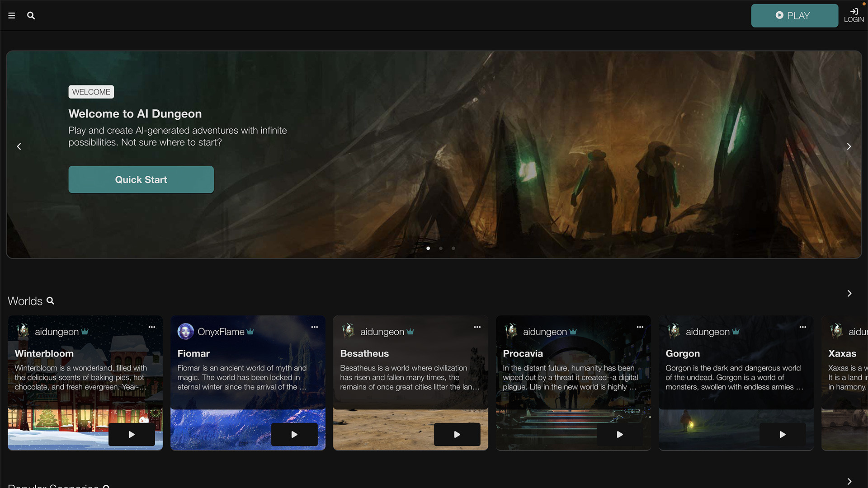The width and height of the screenshot is (868, 488).
Task: Go back a banner with the left arrow
Action: pyautogui.click(x=19, y=146)
